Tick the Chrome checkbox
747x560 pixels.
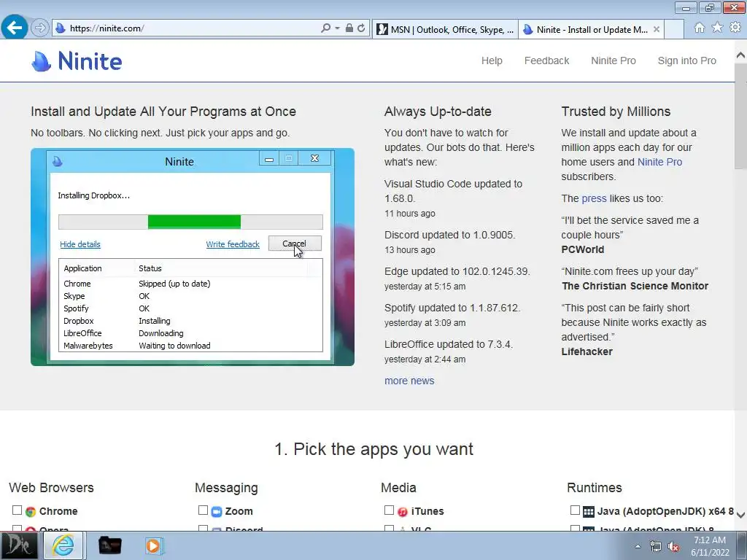18,510
